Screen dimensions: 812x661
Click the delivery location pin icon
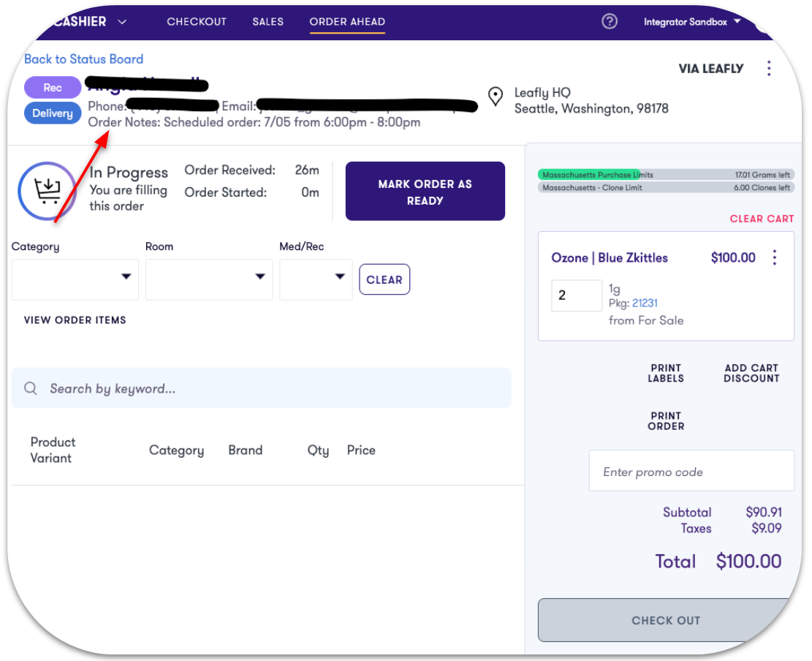496,97
